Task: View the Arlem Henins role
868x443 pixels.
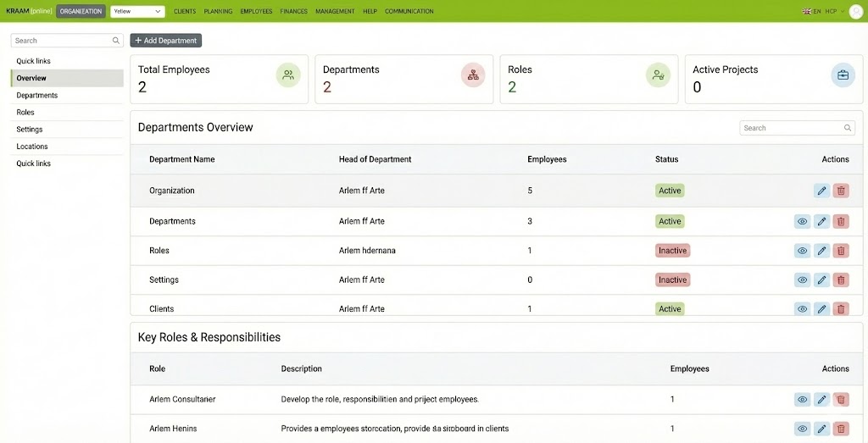Action: pos(802,429)
